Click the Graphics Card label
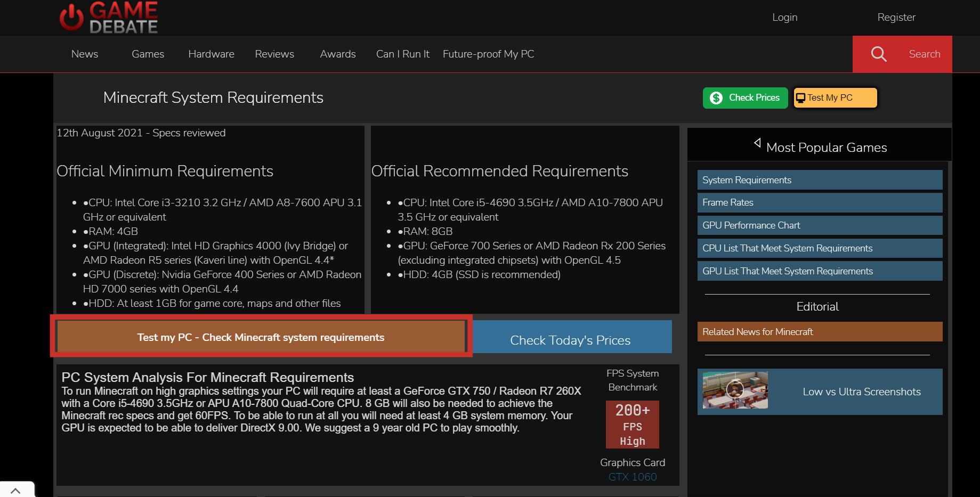Screen dimensions: 980x497 click(x=633, y=462)
